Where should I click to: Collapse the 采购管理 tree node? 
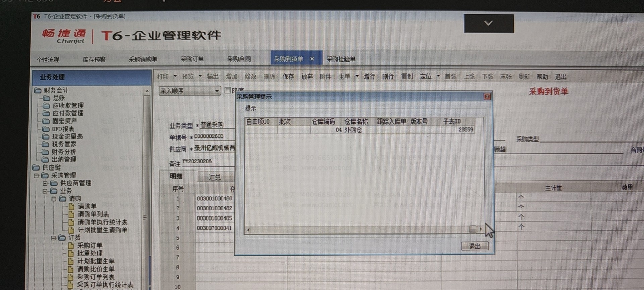(x=37, y=175)
